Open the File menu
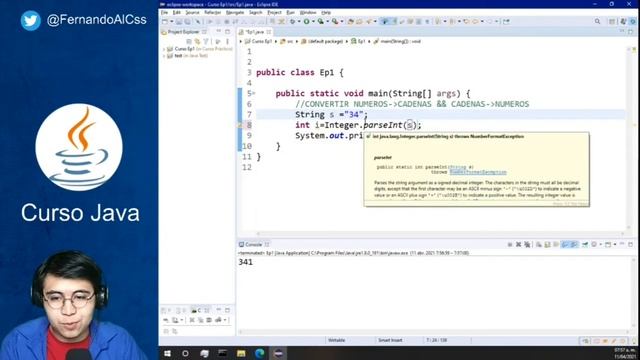 tap(164, 13)
